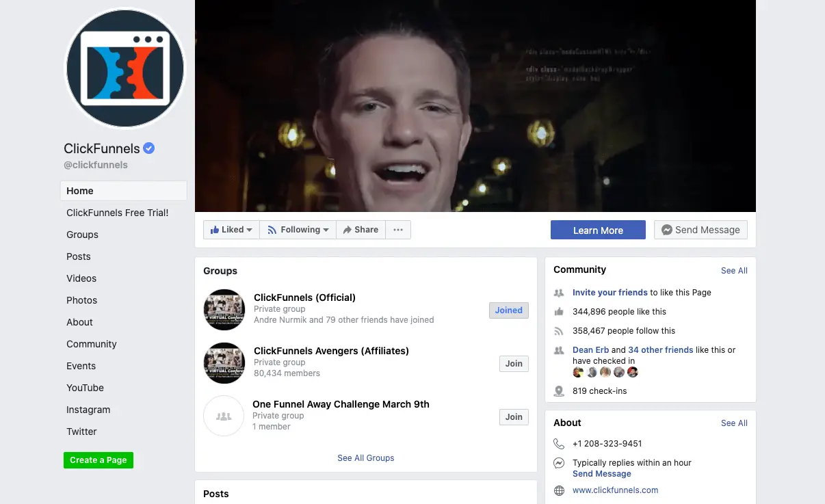
Task: Click the Andre Nurmik and 79 other friends text
Action: click(343, 320)
